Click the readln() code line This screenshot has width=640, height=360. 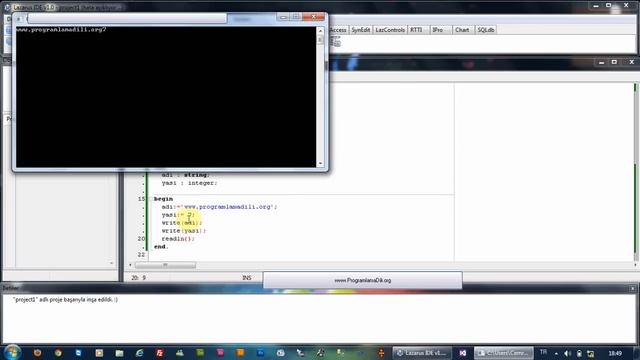tap(178, 239)
